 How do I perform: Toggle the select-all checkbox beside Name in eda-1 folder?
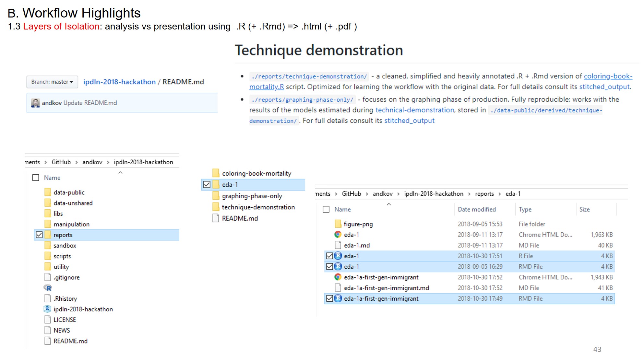pyautogui.click(x=326, y=209)
